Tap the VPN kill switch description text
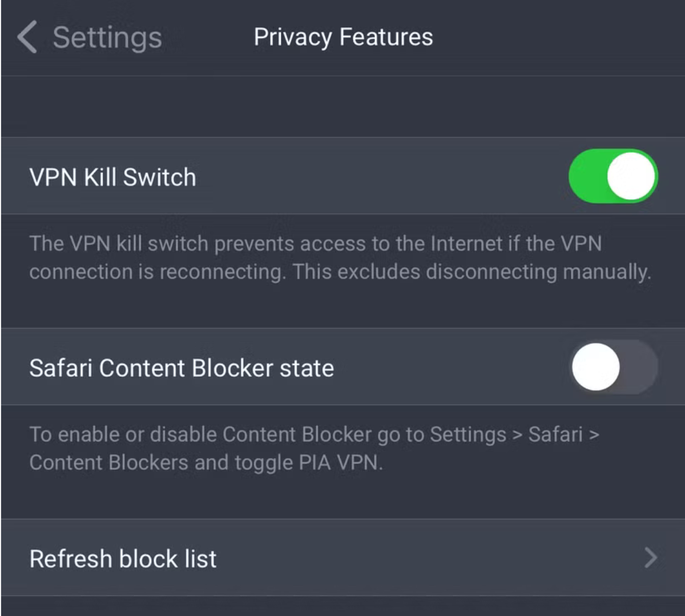The image size is (685, 616). (340, 258)
